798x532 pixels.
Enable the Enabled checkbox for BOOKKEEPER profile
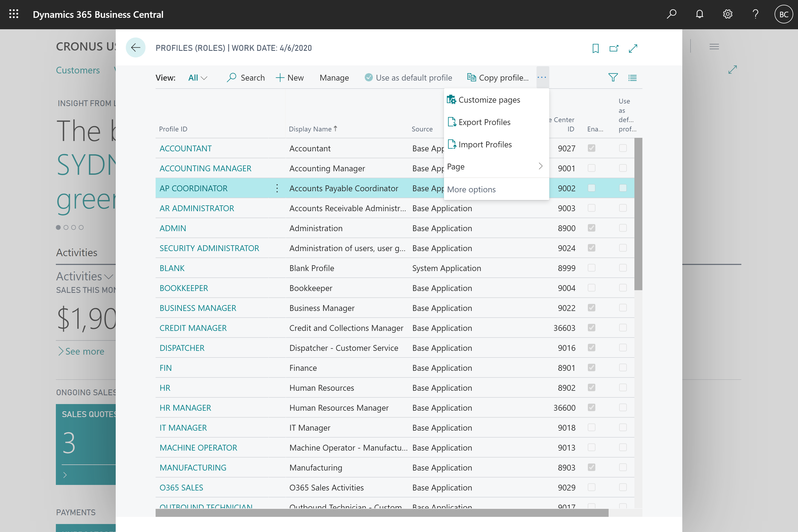[591, 288]
